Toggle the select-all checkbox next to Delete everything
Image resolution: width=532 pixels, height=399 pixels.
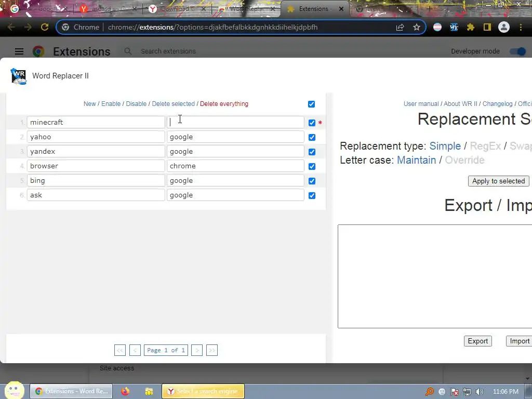pyautogui.click(x=312, y=104)
